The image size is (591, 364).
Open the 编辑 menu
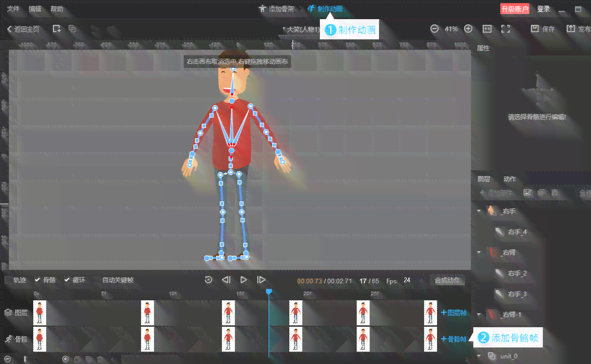point(35,9)
